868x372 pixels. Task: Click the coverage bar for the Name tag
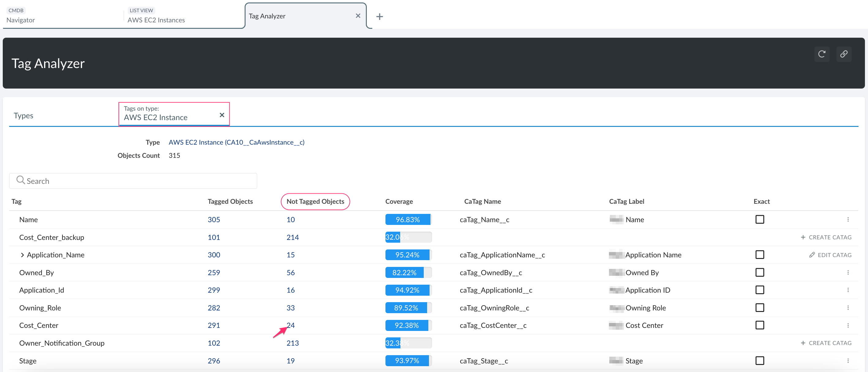(x=408, y=219)
